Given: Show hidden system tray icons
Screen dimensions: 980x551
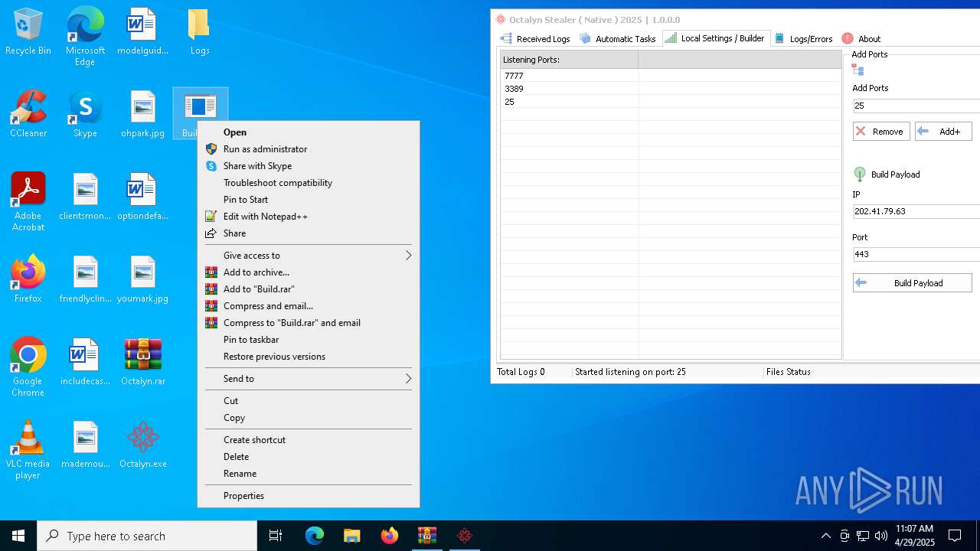Looking at the screenshot, I should (x=825, y=536).
